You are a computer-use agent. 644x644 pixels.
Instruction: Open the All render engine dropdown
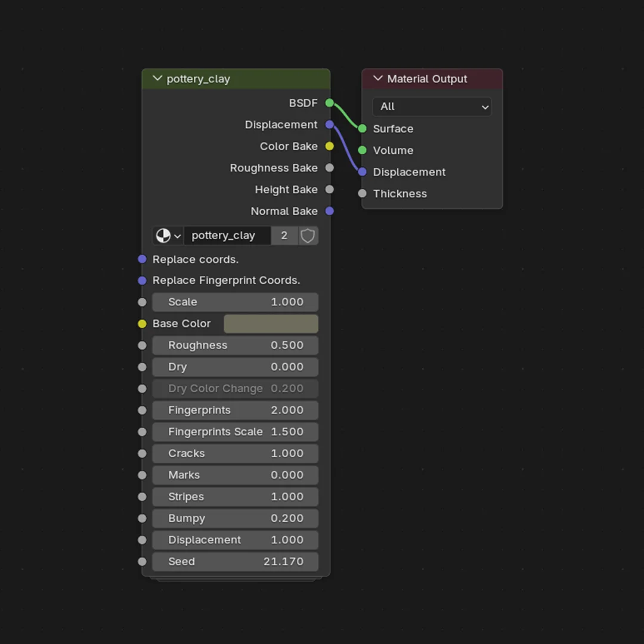click(x=432, y=106)
